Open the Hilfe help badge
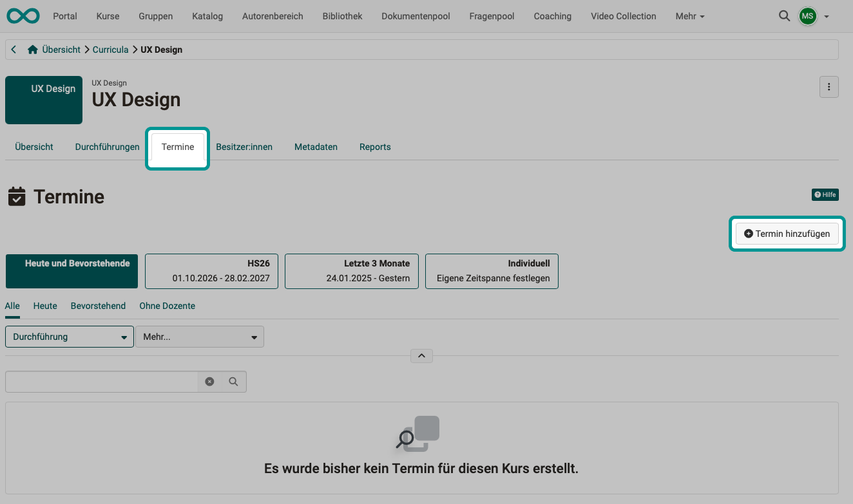The image size is (853, 504). 825,194
